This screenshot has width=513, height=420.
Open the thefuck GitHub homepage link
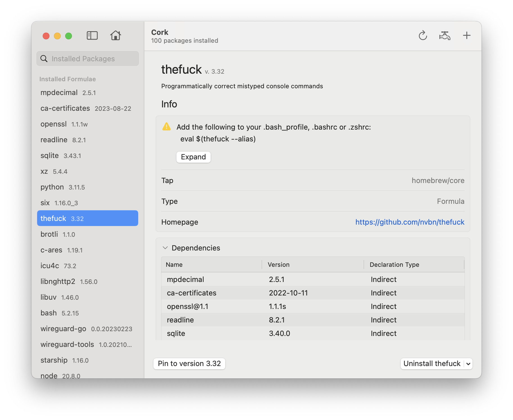pyautogui.click(x=410, y=222)
